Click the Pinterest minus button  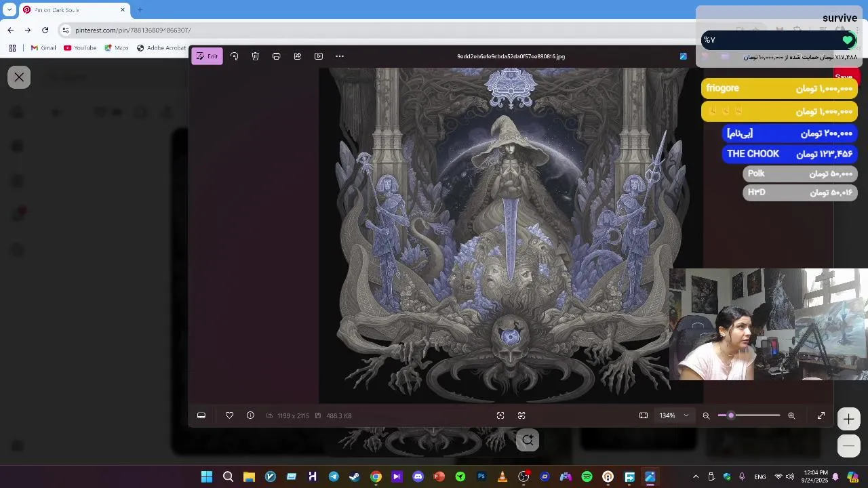click(x=848, y=445)
